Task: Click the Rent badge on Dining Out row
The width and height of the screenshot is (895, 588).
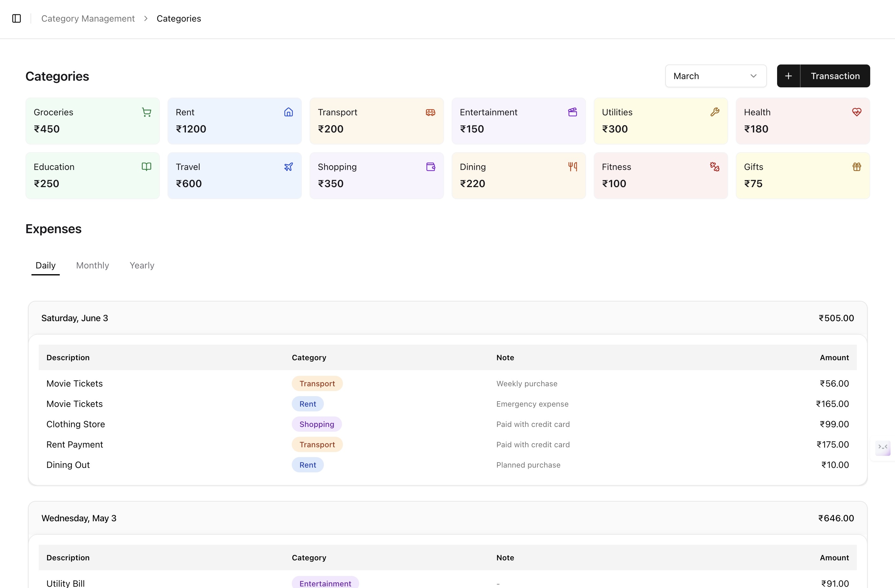Action: click(x=307, y=465)
